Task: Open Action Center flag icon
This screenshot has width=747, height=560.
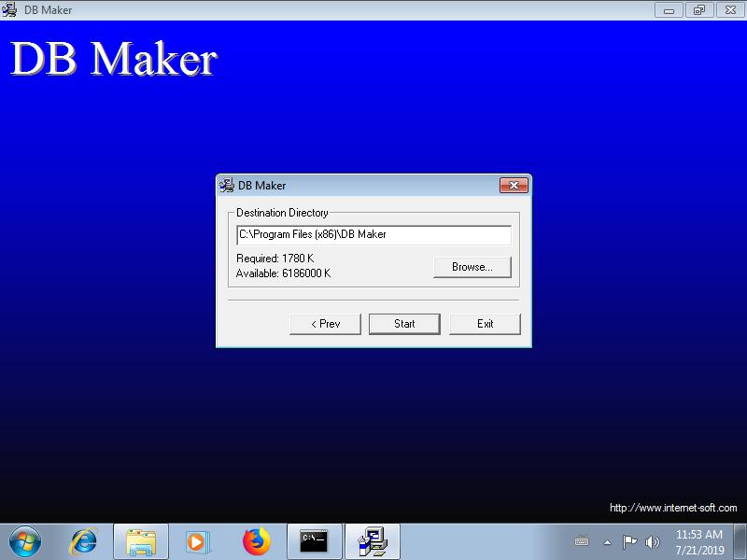Action: pos(629,541)
